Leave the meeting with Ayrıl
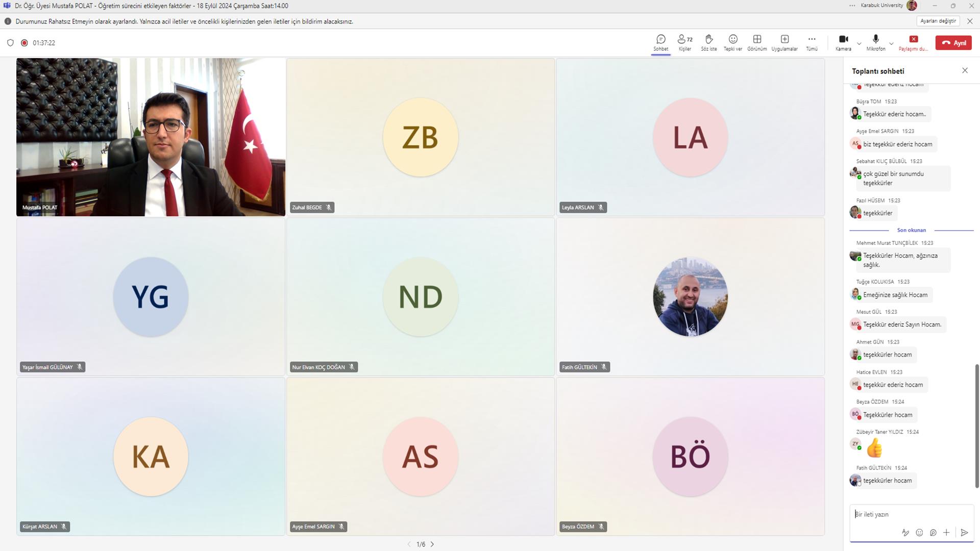This screenshot has height=551, width=980. pyautogui.click(x=953, y=43)
